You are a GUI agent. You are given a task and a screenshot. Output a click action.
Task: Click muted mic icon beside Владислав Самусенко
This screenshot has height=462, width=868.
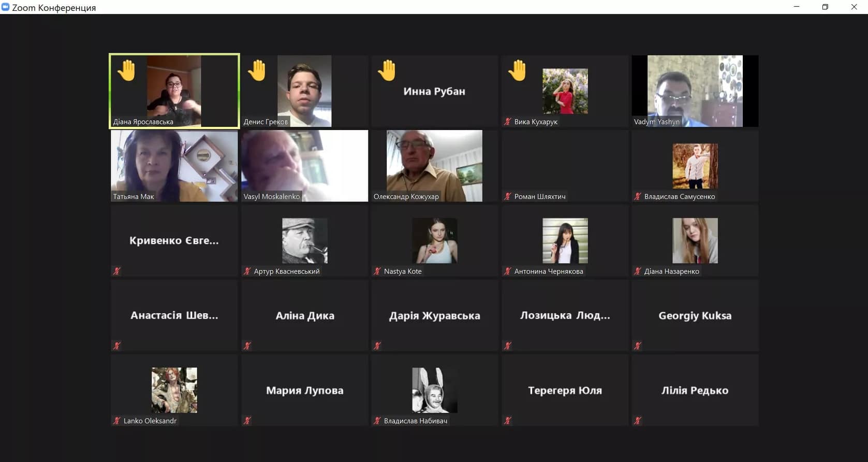638,196
